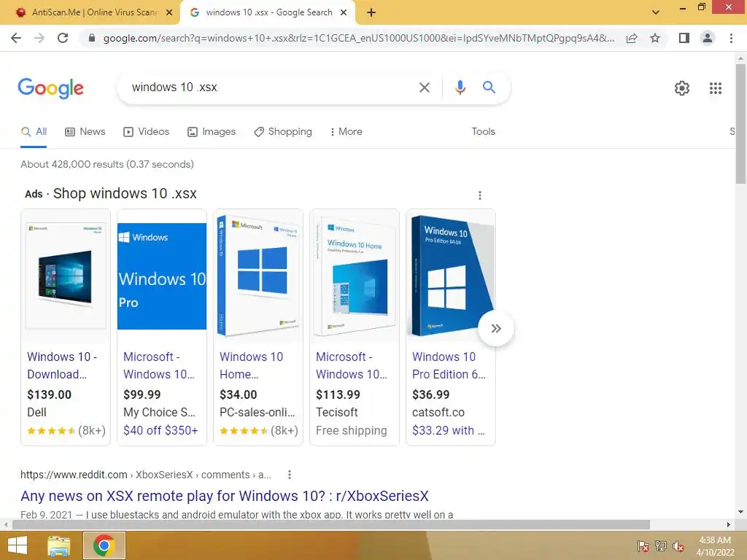
Task: Clear the search query
Action: tap(424, 87)
